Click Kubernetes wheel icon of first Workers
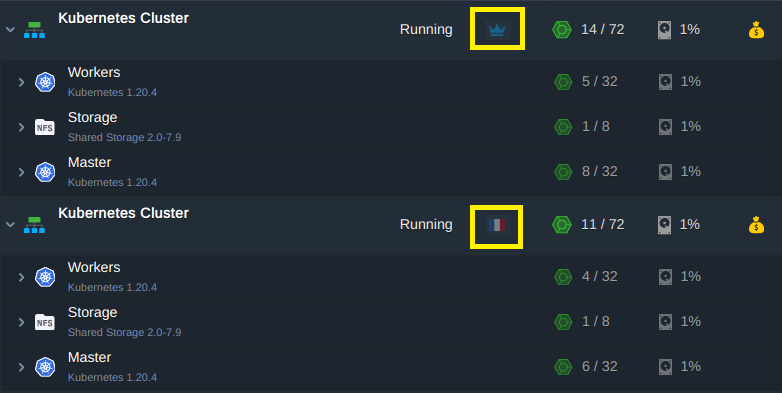Image resolution: width=782 pixels, height=393 pixels. (45, 82)
